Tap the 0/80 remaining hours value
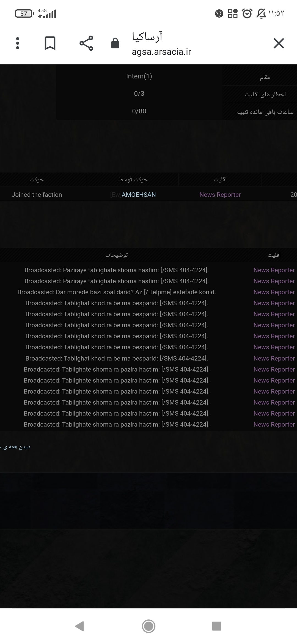The image size is (297, 644). pyautogui.click(x=139, y=111)
